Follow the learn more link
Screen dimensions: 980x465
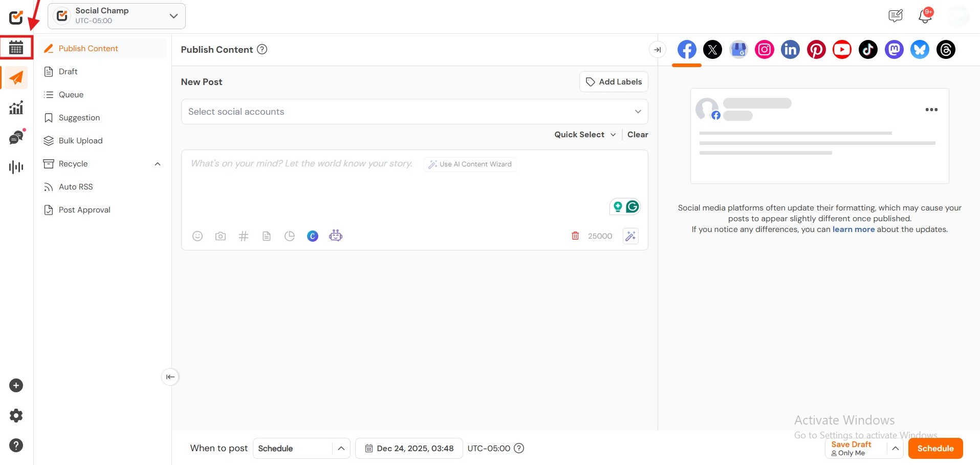pyautogui.click(x=853, y=229)
